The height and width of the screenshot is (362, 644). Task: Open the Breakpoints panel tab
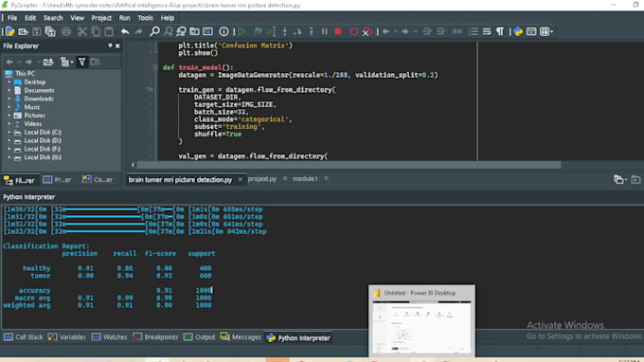pyautogui.click(x=155, y=337)
